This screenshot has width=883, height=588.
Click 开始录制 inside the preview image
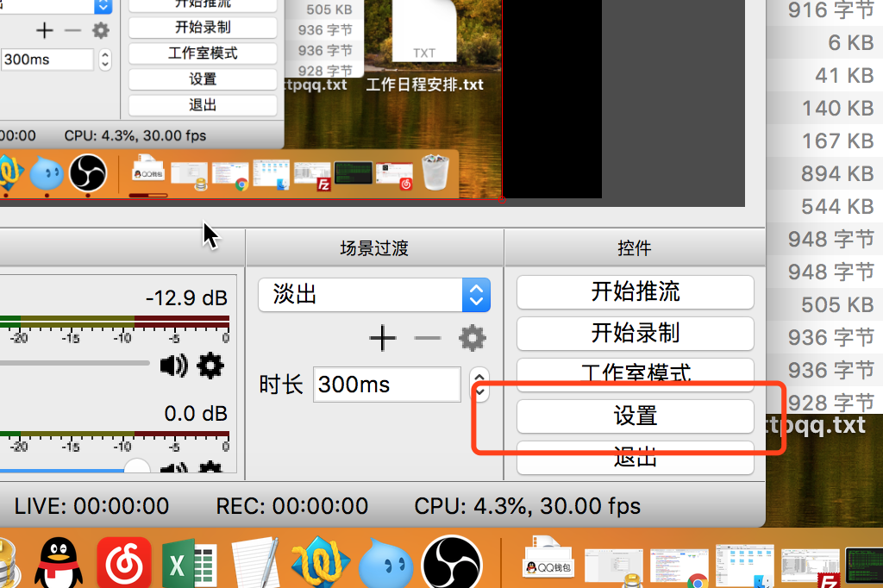tap(203, 28)
